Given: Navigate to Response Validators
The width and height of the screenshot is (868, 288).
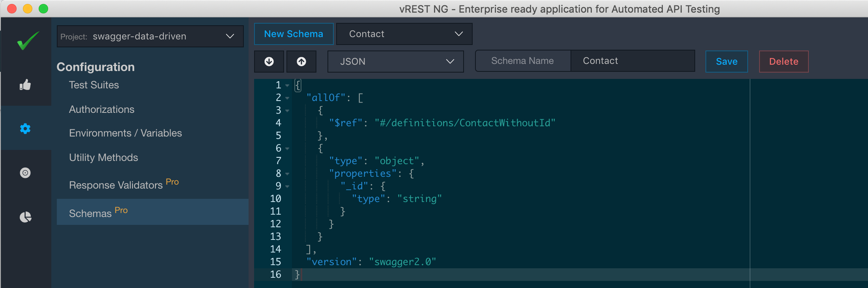Looking at the screenshot, I should click(116, 185).
